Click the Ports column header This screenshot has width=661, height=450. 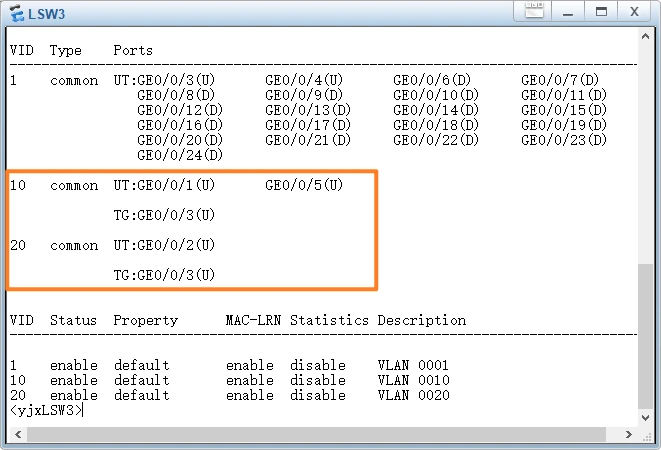(133, 50)
